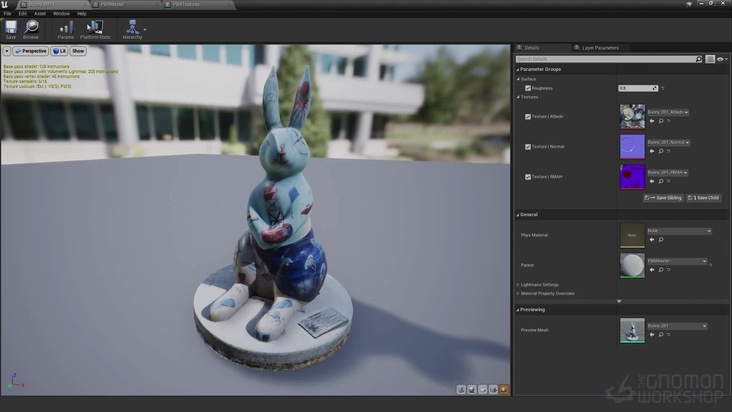Click the RMAH texture thumbnail

pyautogui.click(x=632, y=177)
